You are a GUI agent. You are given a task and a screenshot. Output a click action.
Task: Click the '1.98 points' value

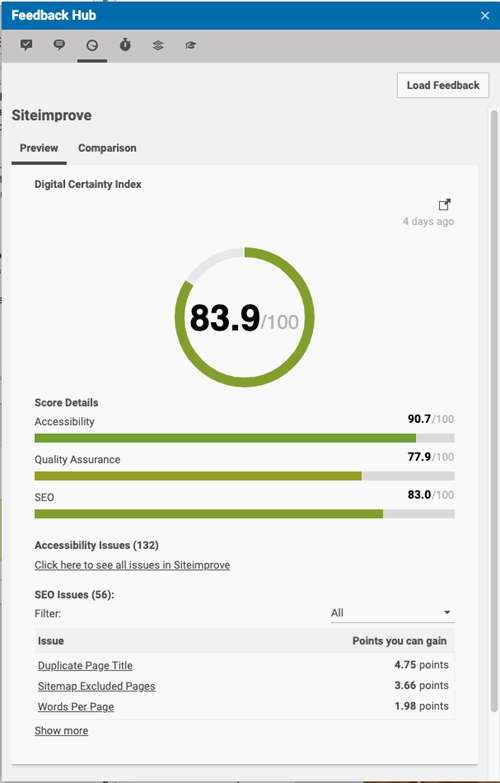coord(422,706)
